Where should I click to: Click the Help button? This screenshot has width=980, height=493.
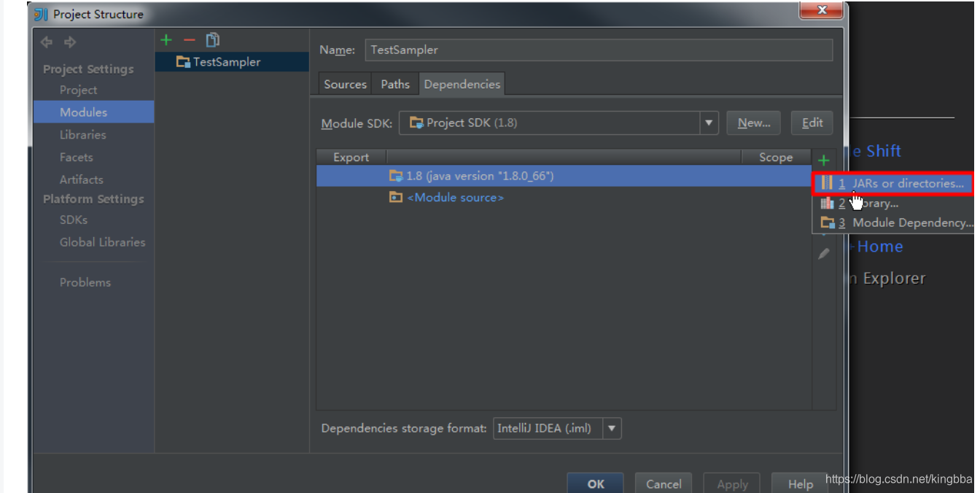point(800,484)
